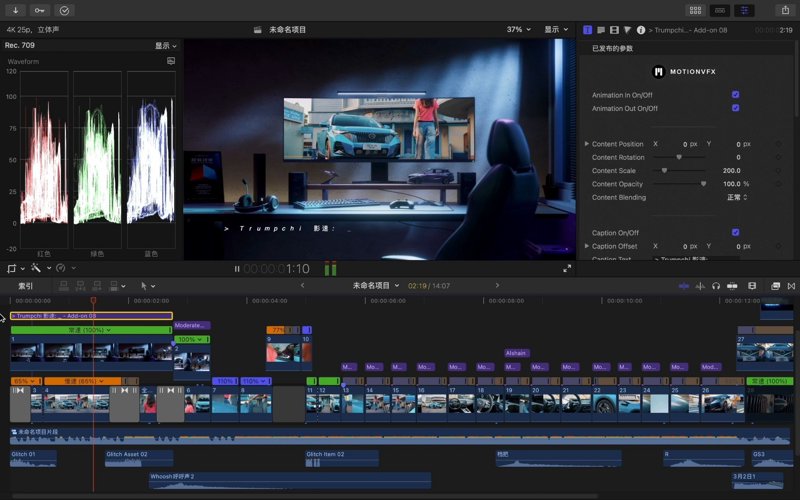Toggle the browser panel visibility
This screenshot has width=800, height=500.
695,10
